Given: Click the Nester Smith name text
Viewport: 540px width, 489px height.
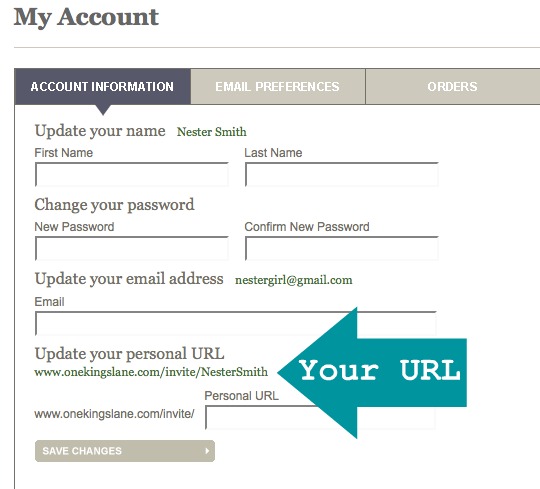Looking at the screenshot, I should click(211, 132).
